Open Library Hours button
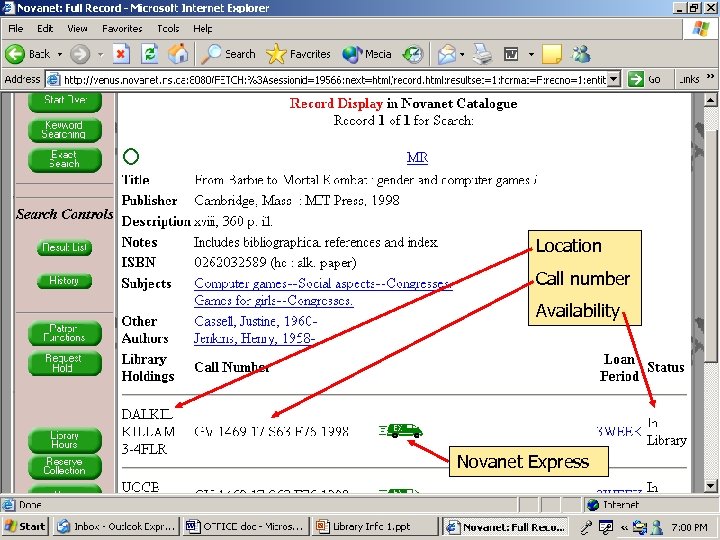 coord(65,440)
